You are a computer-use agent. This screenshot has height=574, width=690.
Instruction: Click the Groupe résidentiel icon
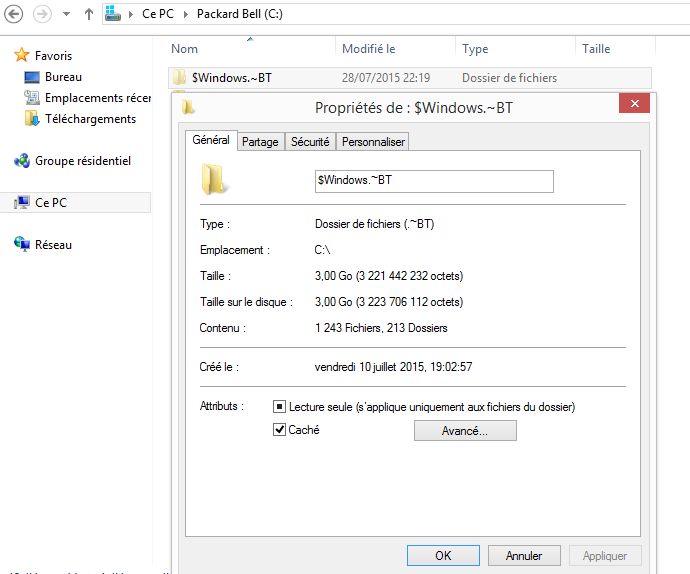pyautogui.click(x=22, y=161)
